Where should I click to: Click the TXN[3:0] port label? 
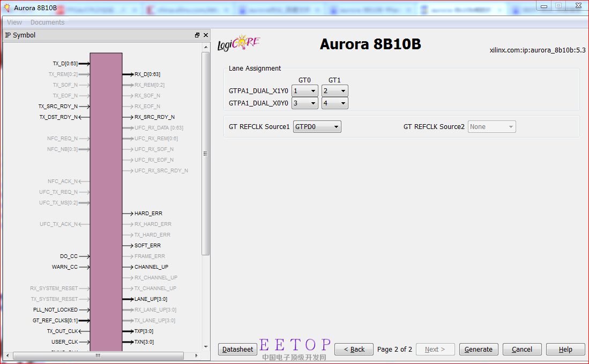[144, 342]
